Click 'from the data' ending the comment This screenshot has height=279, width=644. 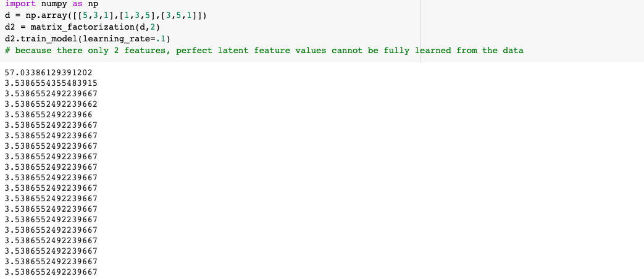[x=490, y=51]
